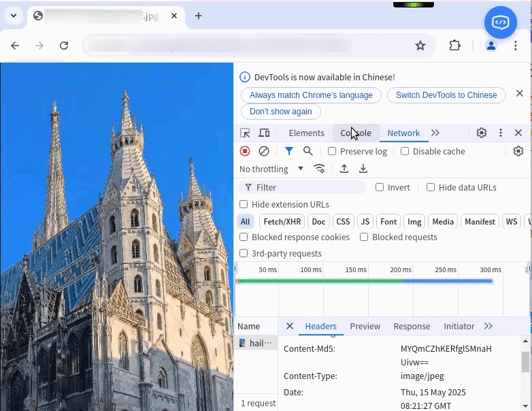Tick the Hide data URLs checkbox
Image resolution: width=532 pixels, height=411 pixels.
(430, 187)
